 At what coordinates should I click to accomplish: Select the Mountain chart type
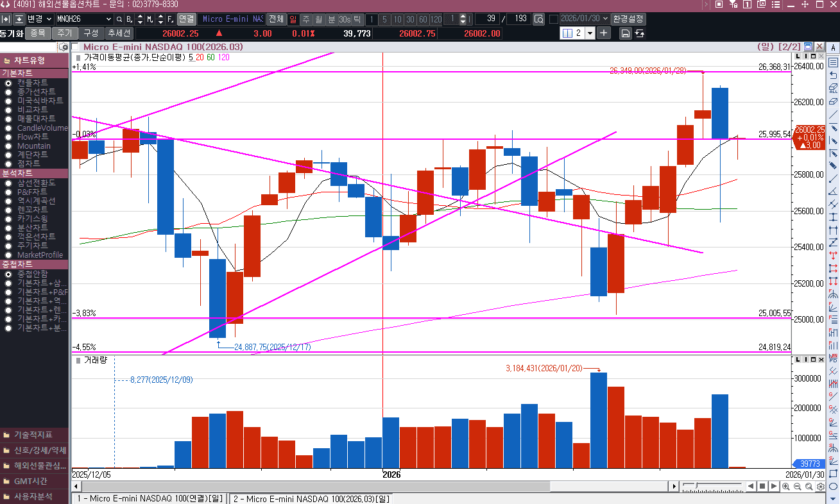pos(8,146)
